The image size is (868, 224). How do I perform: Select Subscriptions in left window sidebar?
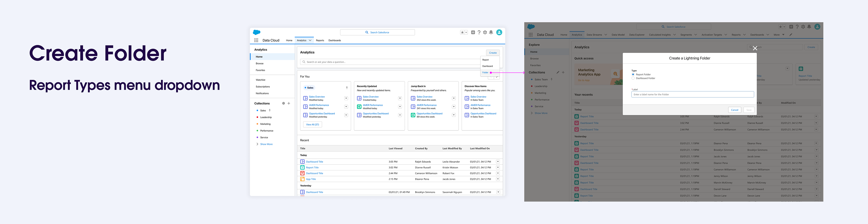[x=262, y=87]
